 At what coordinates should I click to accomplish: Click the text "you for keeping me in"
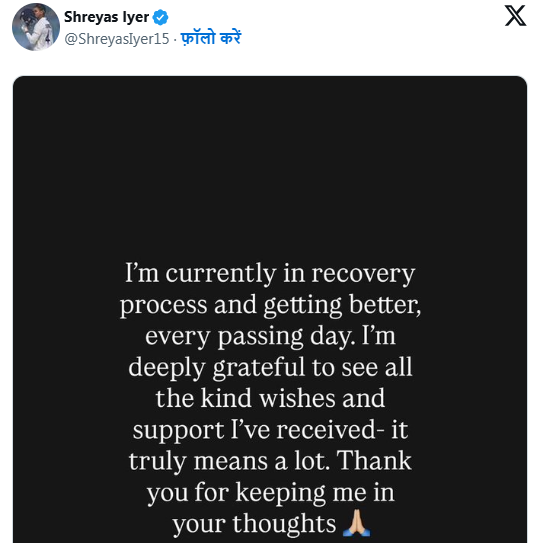(270, 492)
